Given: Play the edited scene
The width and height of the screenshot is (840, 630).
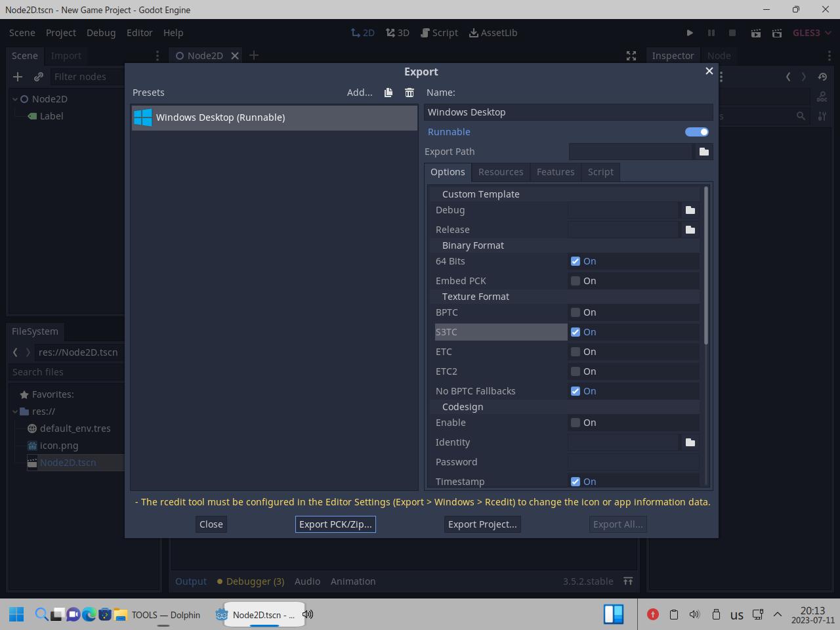Looking at the screenshot, I should [x=756, y=33].
